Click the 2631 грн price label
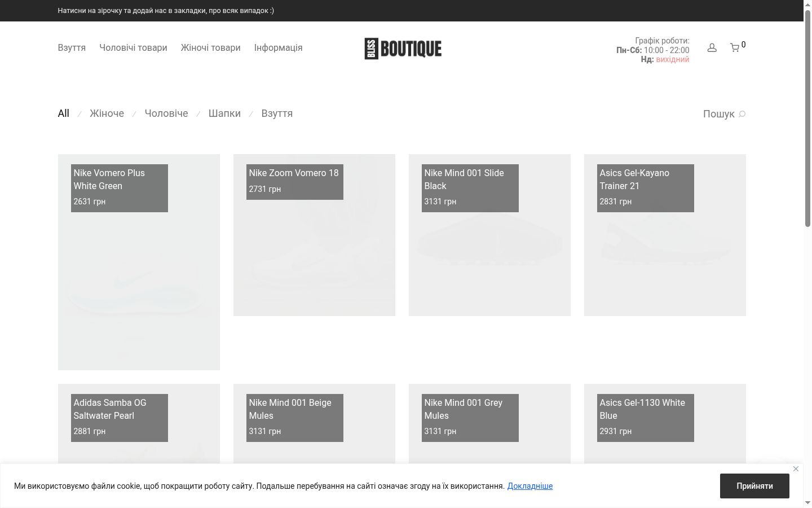 (x=90, y=202)
